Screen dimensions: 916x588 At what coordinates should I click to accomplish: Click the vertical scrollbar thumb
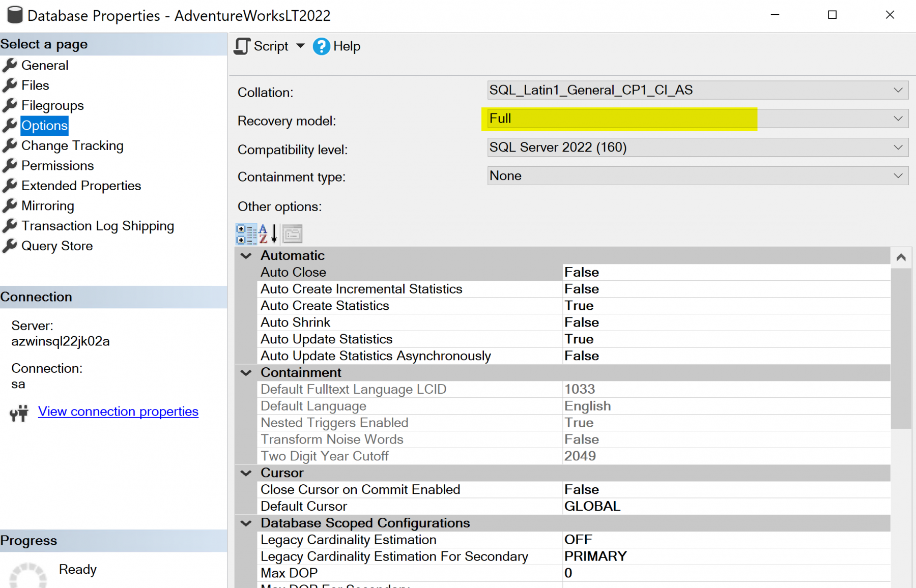tap(901, 348)
